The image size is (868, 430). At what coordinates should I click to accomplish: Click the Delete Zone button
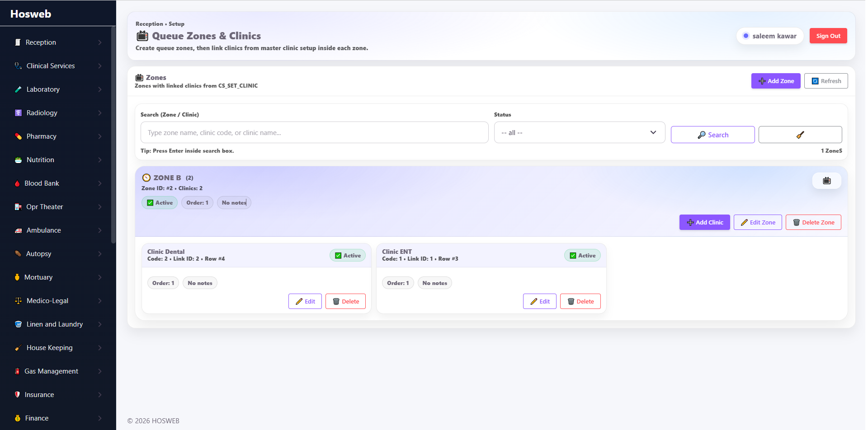click(x=813, y=222)
